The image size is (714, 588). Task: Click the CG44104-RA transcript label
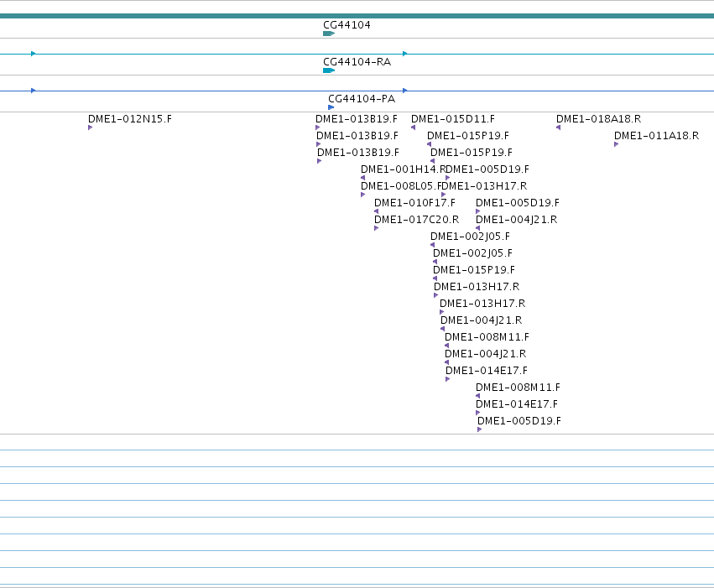pyautogui.click(x=357, y=62)
